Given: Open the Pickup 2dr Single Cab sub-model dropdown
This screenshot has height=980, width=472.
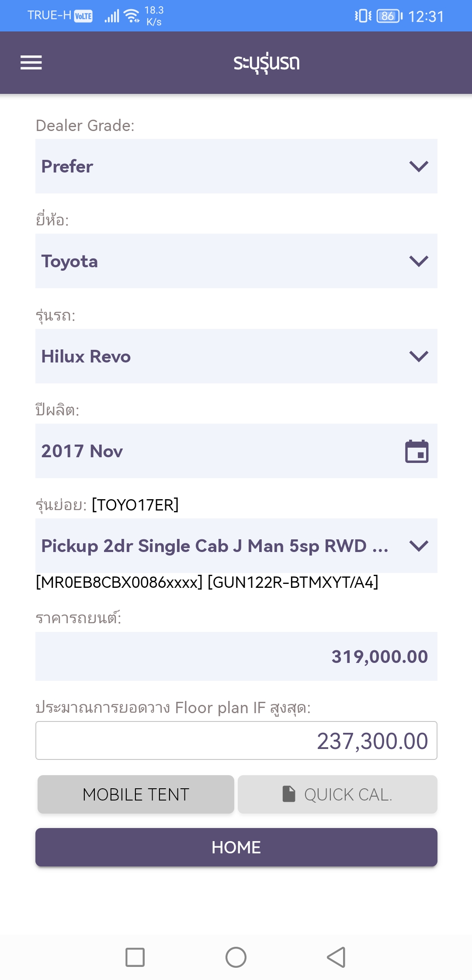Looking at the screenshot, I should [236, 546].
